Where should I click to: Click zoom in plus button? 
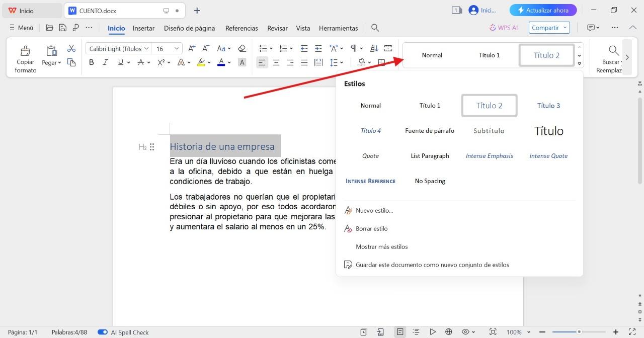tap(615, 332)
